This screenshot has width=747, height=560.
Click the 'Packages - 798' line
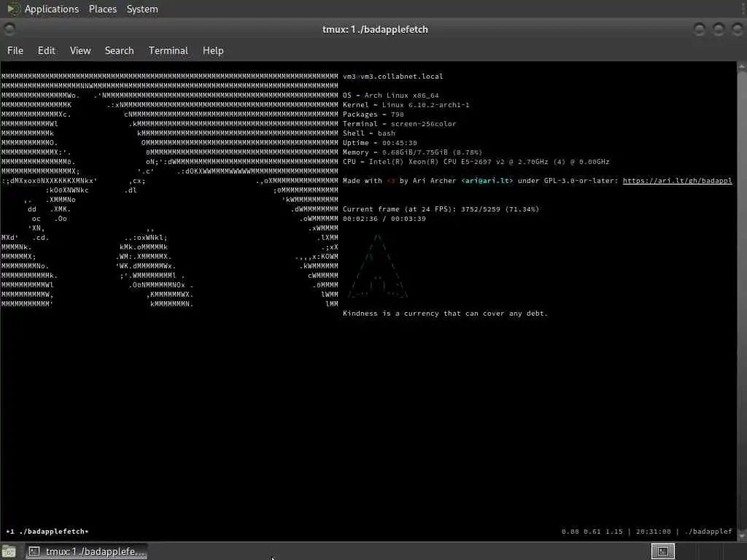point(373,114)
